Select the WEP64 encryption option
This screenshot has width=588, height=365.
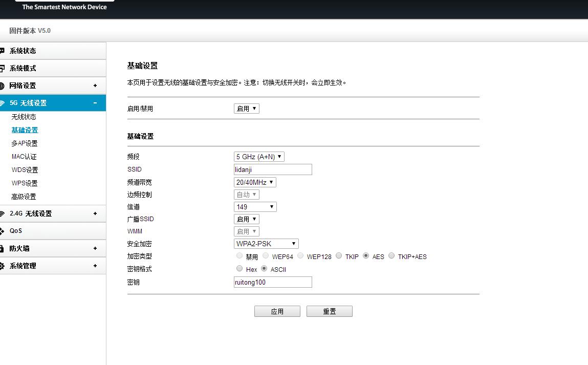point(266,256)
